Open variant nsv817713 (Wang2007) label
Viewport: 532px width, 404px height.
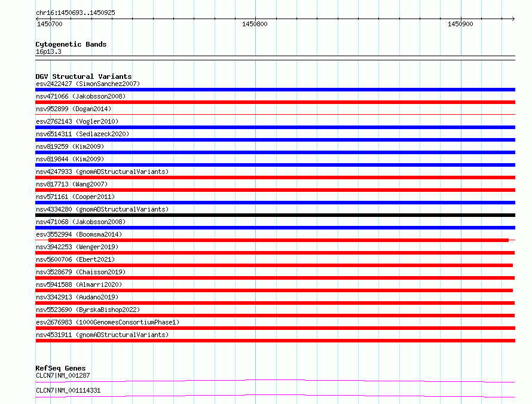coord(72,184)
